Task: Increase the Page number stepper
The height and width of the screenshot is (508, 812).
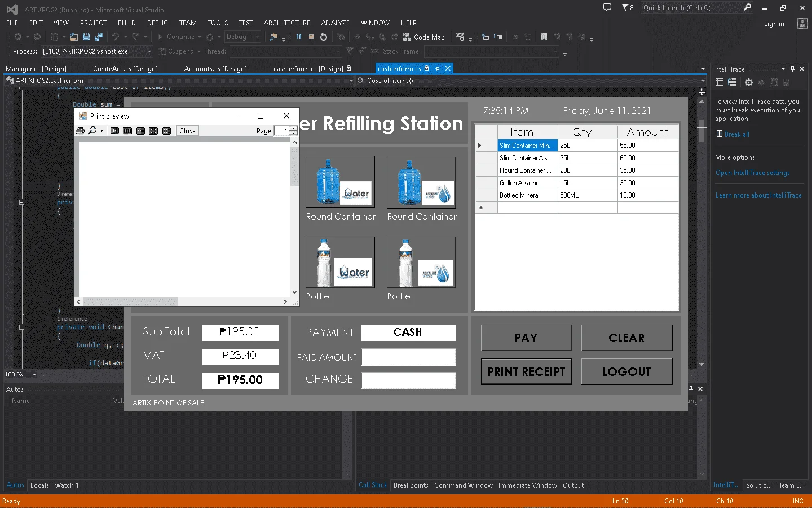Action: (293, 129)
